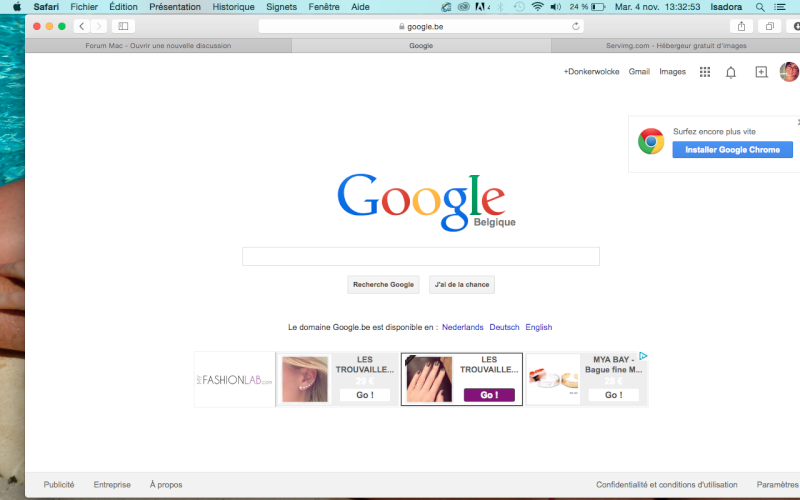
Task: Open the Présentation menu
Action: click(x=175, y=7)
